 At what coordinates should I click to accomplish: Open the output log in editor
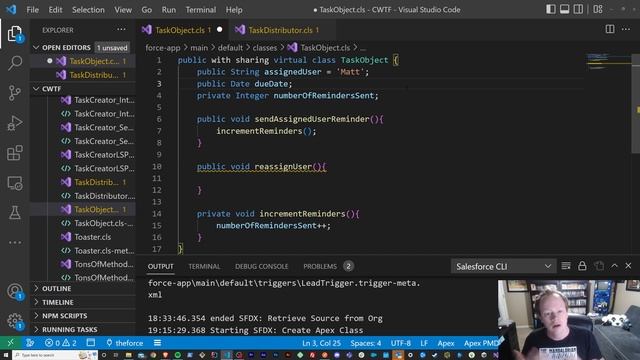599,266
